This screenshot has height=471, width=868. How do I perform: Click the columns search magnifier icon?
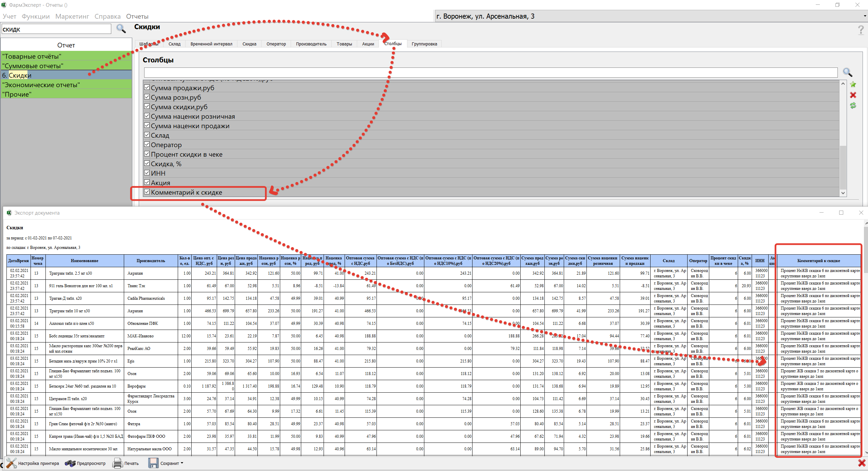tap(847, 72)
